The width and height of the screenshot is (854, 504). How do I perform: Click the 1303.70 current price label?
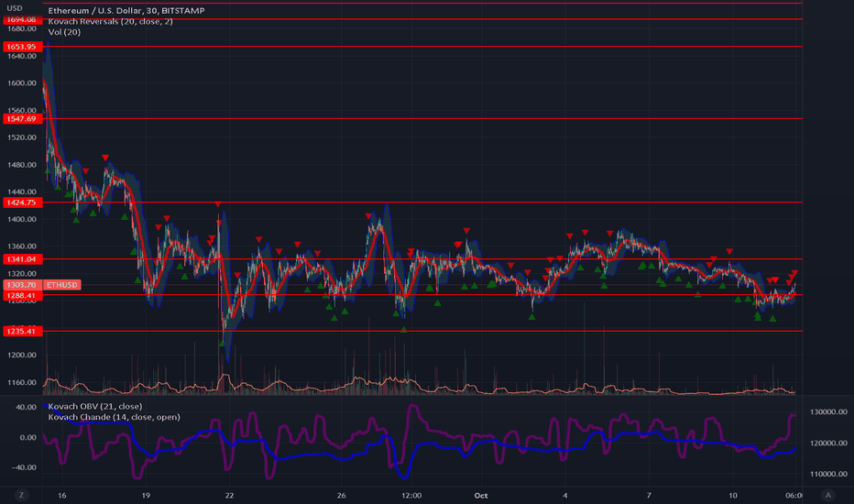(22, 285)
